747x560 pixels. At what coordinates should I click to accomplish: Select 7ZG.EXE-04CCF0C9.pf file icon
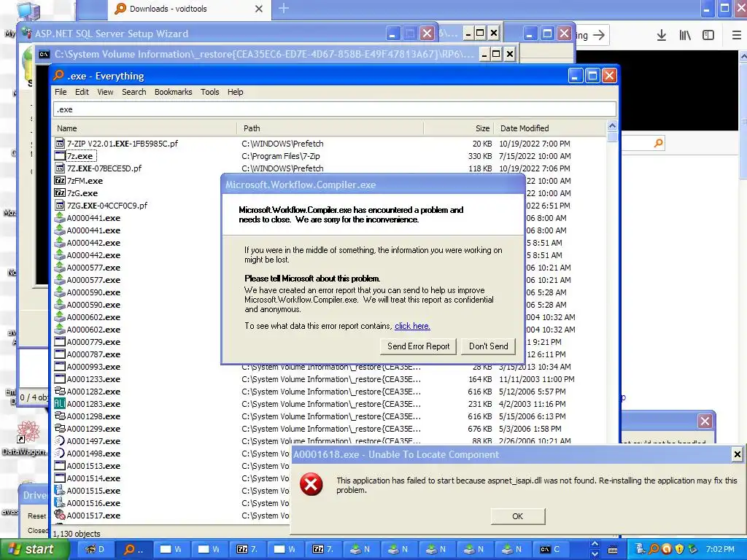[60, 205]
